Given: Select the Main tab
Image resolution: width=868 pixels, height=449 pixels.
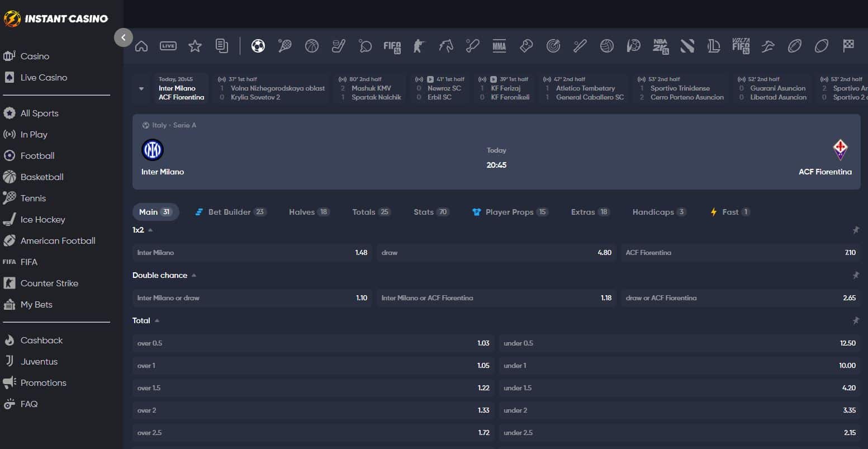Looking at the screenshot, I should (155, 212).
